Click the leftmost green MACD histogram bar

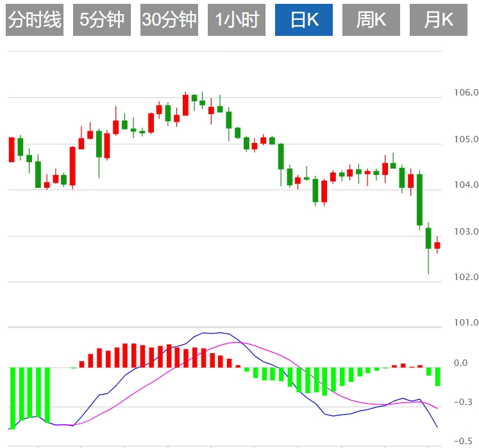coord(12,397)
